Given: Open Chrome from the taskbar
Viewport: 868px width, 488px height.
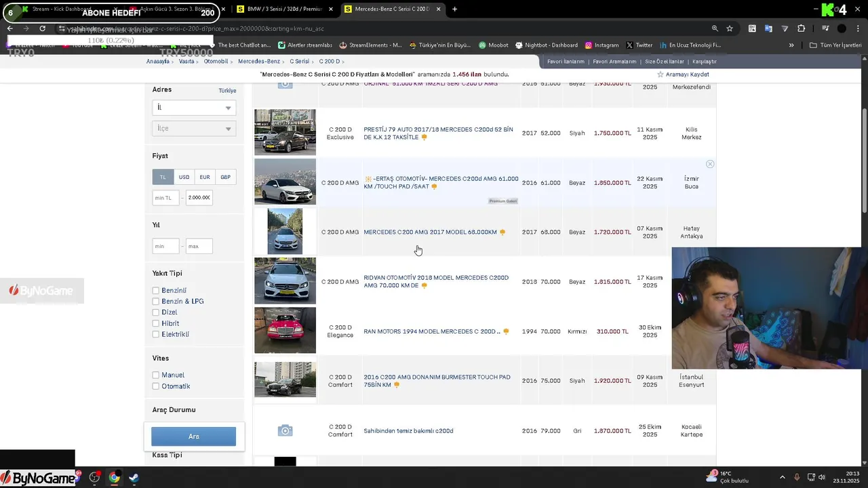Looking at the screenshot, I should pos(114,477).
